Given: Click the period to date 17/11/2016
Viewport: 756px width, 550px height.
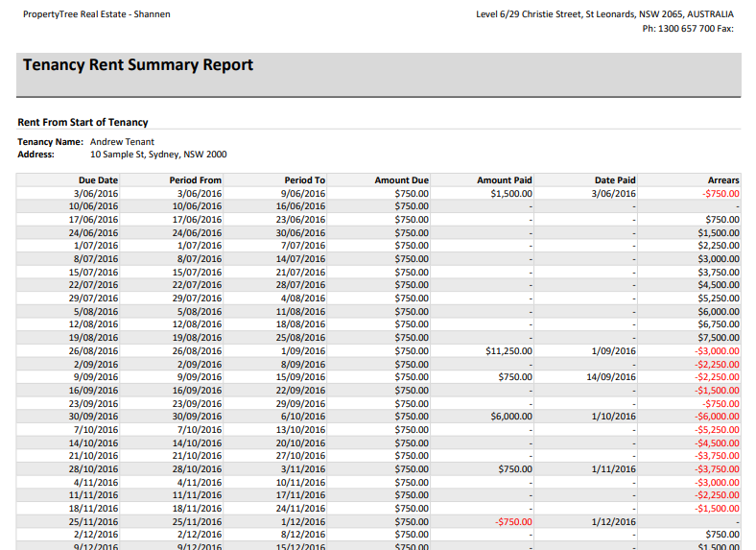Looking at the screenshot, I should 301,495.
